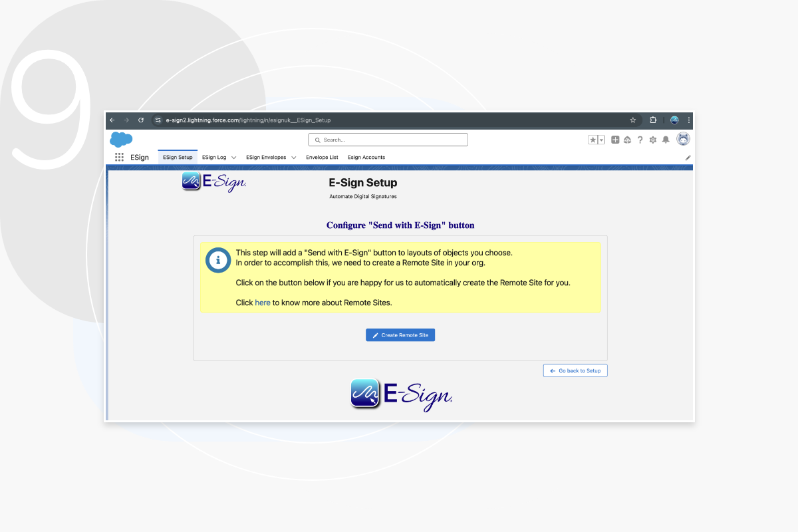
Task: Reload the page with the refresh icon
Action: point(141,120)
